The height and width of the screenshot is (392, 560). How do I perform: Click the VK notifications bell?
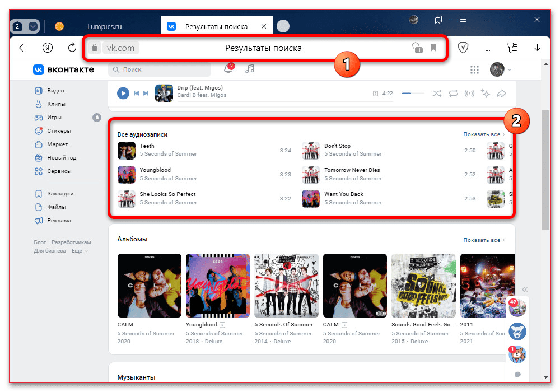(228, 69)
